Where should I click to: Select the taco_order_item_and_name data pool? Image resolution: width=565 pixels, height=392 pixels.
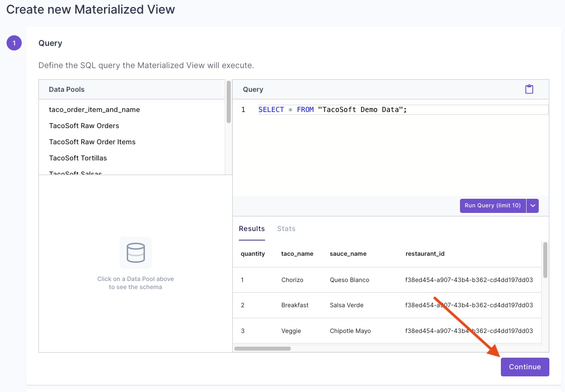pos(94,109)
